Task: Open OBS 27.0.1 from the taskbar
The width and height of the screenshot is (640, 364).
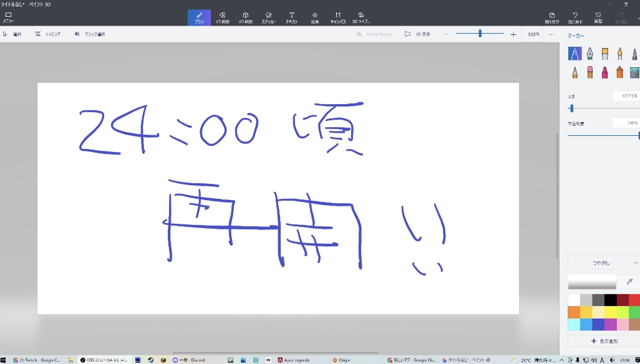Action: pos(104,360)
